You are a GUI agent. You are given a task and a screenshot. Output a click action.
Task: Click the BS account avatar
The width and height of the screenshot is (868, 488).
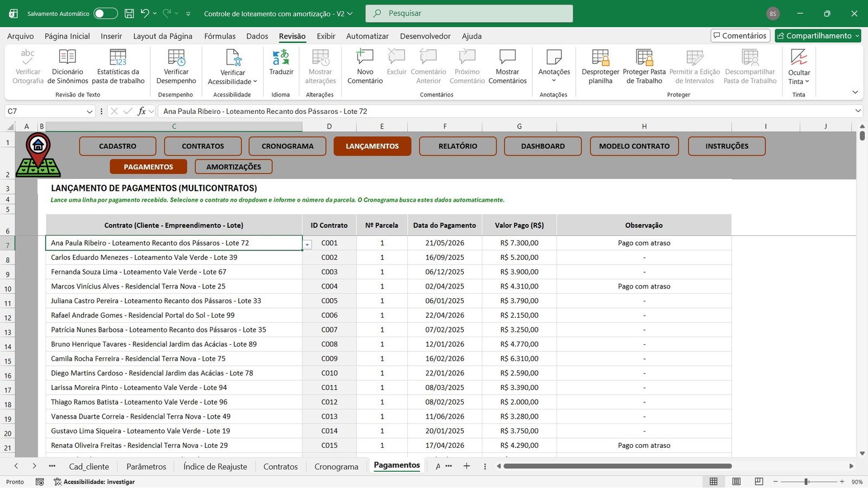click(773, 14)
